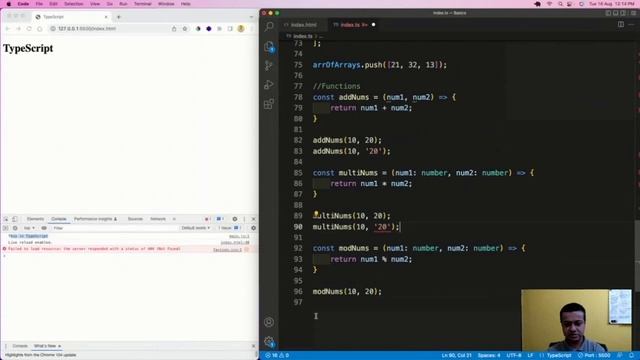This screenshot has width=640, height=360.
Task: Switch to DevTools Sources tab
Action: pos(135,219)
